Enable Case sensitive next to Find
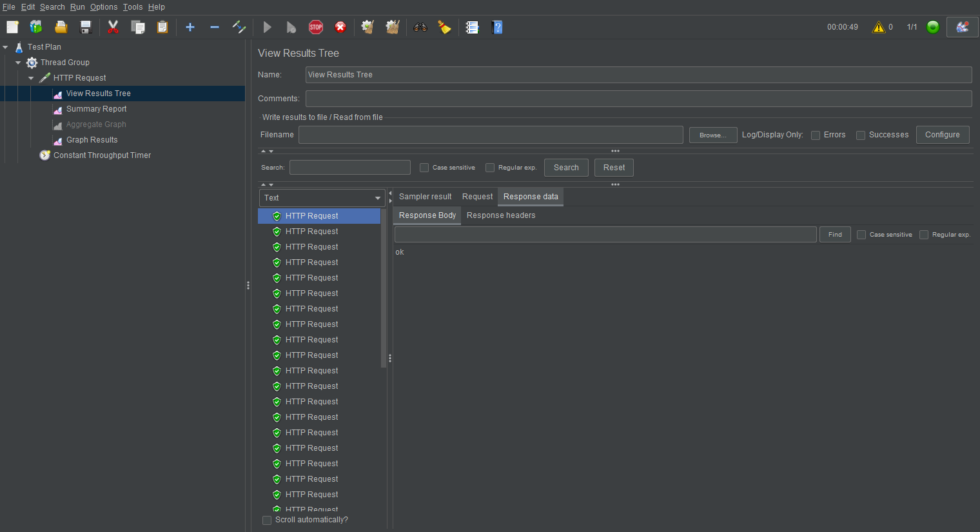Viewport: 980px width, 532px height. (861, 235)
